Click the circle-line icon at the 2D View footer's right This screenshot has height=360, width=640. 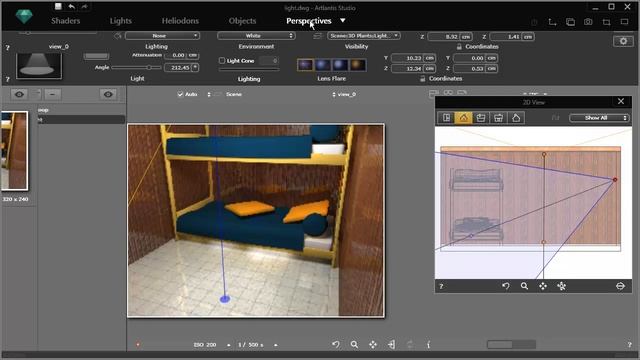click(620, 286)
